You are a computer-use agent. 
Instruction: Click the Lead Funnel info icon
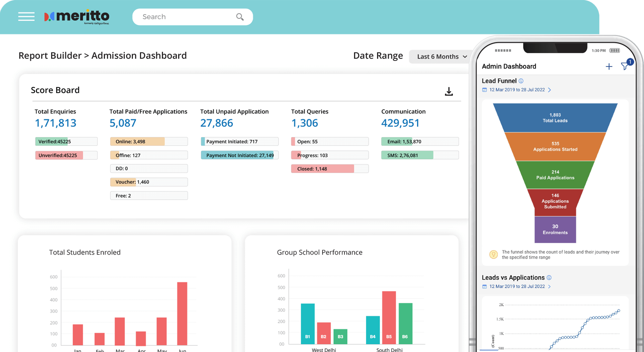[521, 81]
